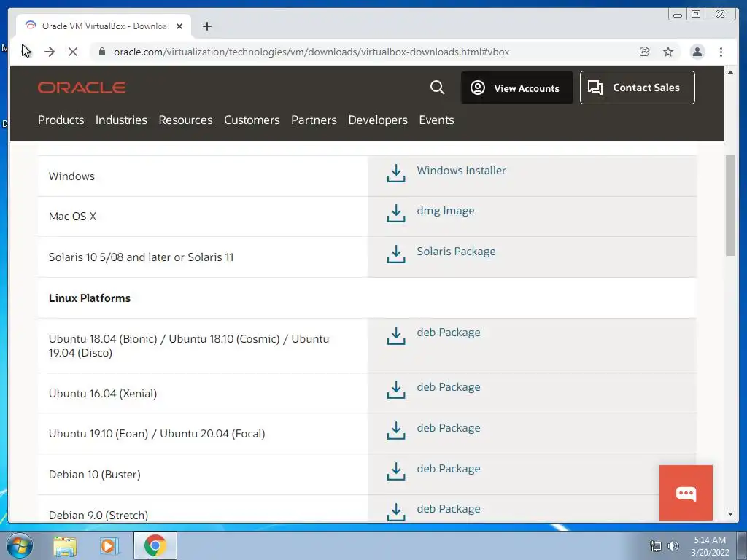The image size is (747, 560).
Task: Click the Windows row label
Action: pyautogui.click(x=71, y=176)
